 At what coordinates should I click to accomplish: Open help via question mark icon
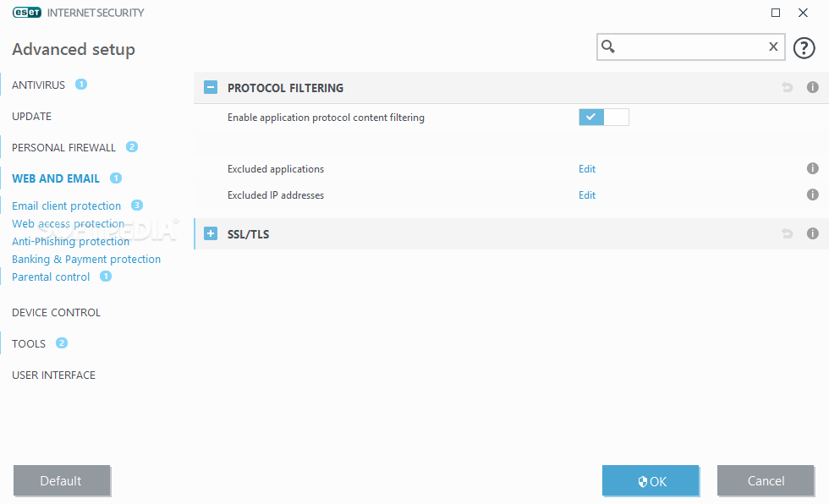(804, 48)
